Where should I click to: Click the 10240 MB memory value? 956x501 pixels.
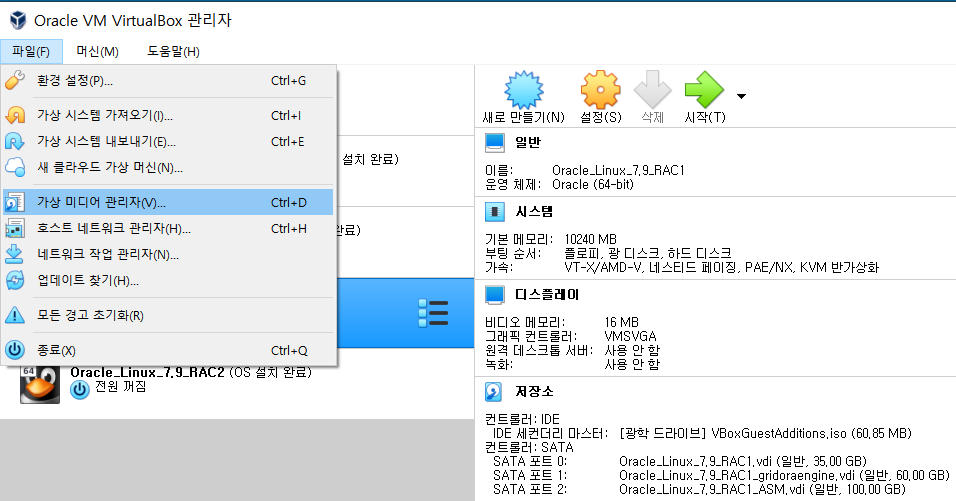tap(590, 240)
